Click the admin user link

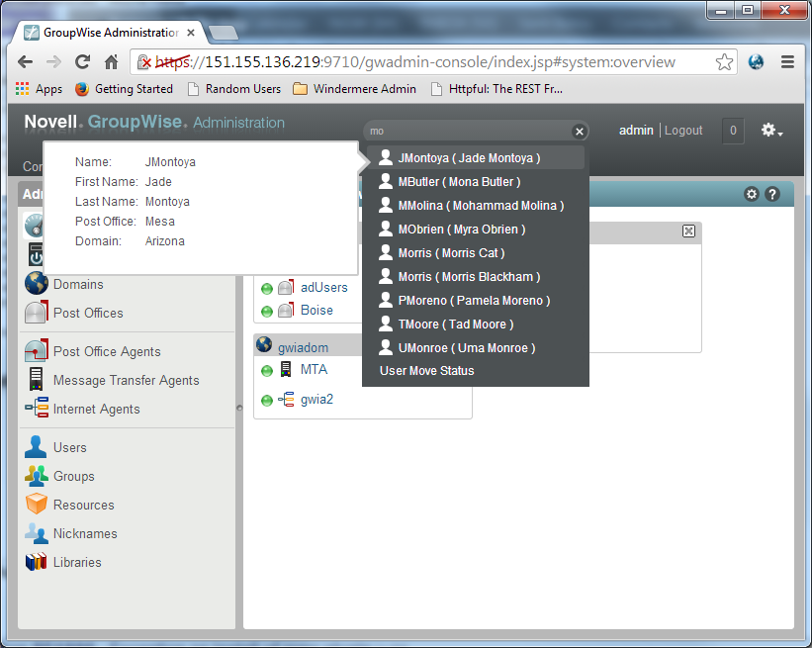[636, 131]
